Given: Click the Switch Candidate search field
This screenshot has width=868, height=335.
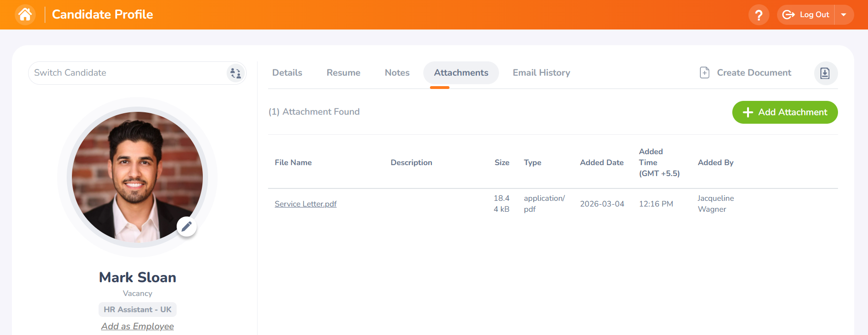Looking at the screenshot, I should (x=126, y=73).
